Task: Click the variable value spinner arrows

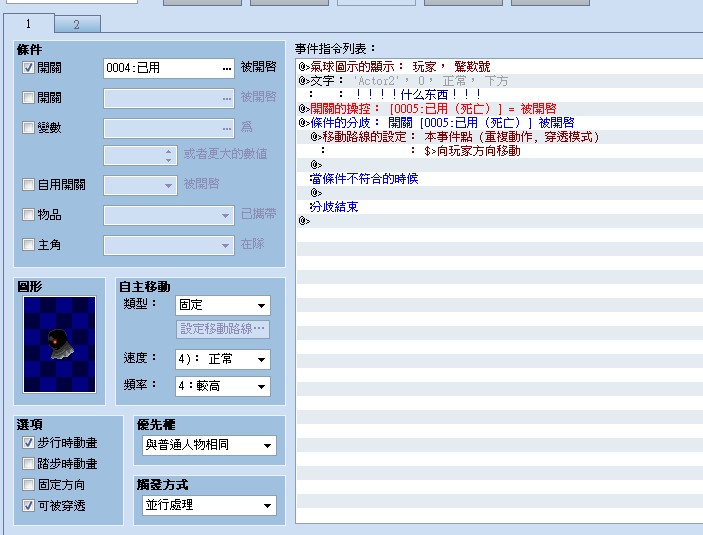Action: tap(168, 156)
